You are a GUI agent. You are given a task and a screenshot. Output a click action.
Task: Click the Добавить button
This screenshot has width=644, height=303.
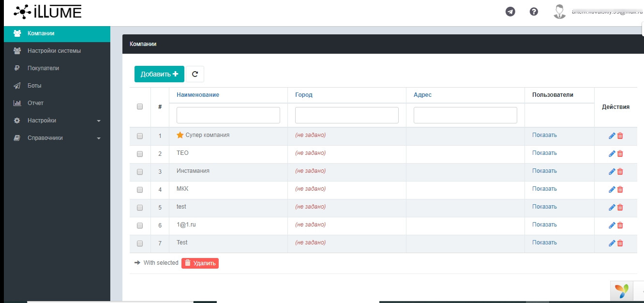pyautogui.click(x=159, y=74)
